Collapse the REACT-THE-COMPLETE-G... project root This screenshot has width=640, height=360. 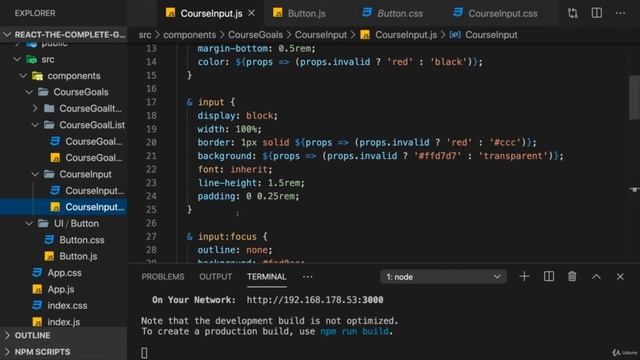[7, 35]
